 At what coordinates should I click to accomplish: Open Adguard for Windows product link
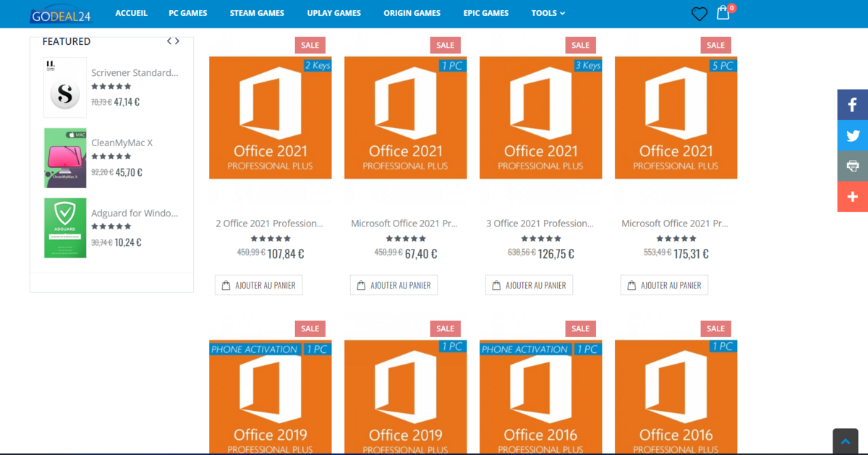tap(135, 213)
